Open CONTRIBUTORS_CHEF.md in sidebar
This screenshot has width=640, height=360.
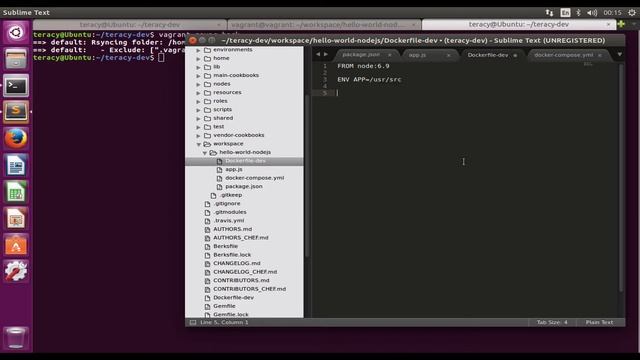pyautogui.click(x=249, y=289)
